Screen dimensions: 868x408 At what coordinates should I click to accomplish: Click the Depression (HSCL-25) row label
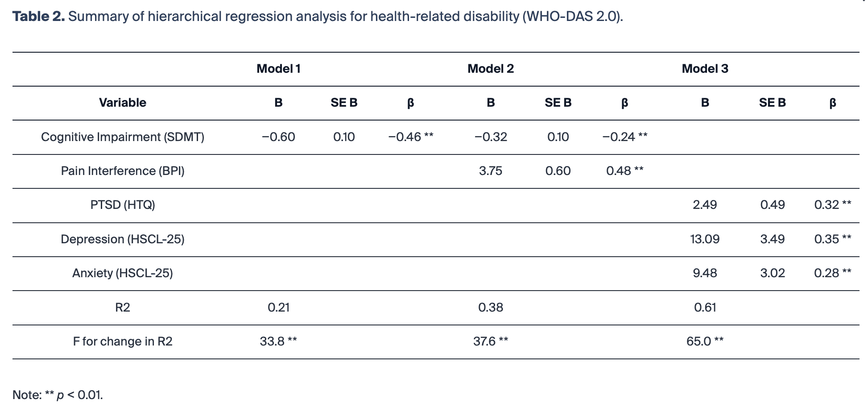123,239
